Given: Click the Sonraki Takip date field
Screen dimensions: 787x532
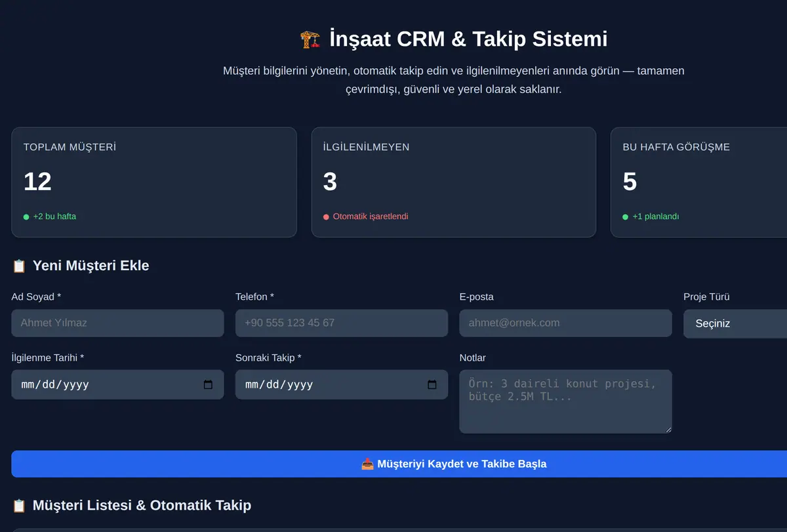Looking at the screenshot, I should click(x=342, y=384).
